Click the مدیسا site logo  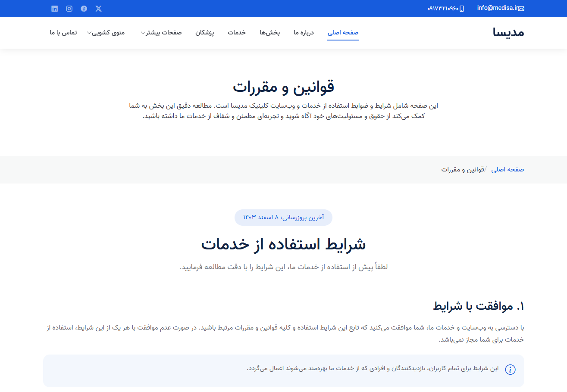tap(509, 32)
